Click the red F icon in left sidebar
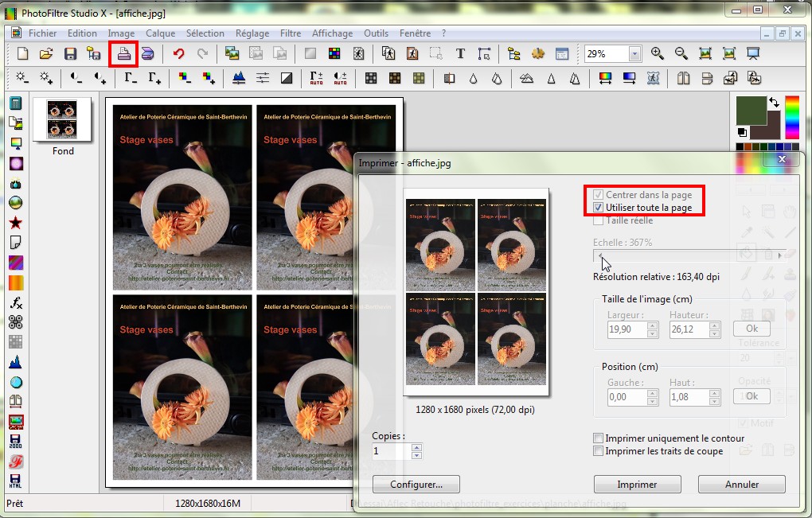The width and height of the screenshot is (812, 518). 16,461
